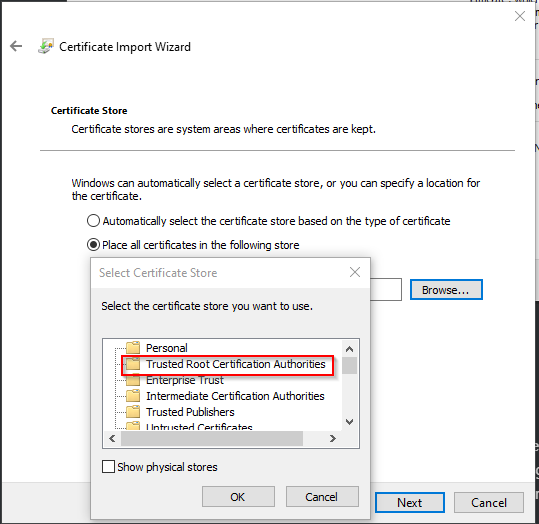Click the right arrow of the horizontal scrollbar
The image size is (539, 524).
[x=332, y=438]
